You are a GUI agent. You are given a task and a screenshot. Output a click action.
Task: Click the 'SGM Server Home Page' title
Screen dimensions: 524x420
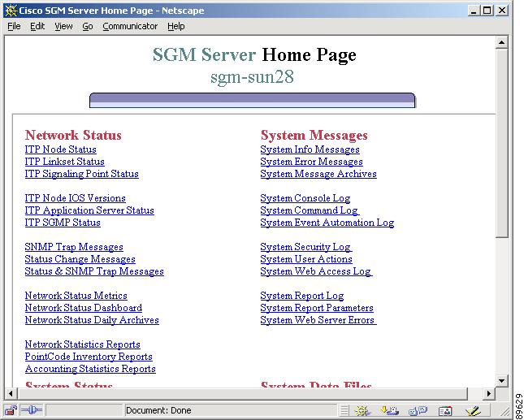[254, 54]
